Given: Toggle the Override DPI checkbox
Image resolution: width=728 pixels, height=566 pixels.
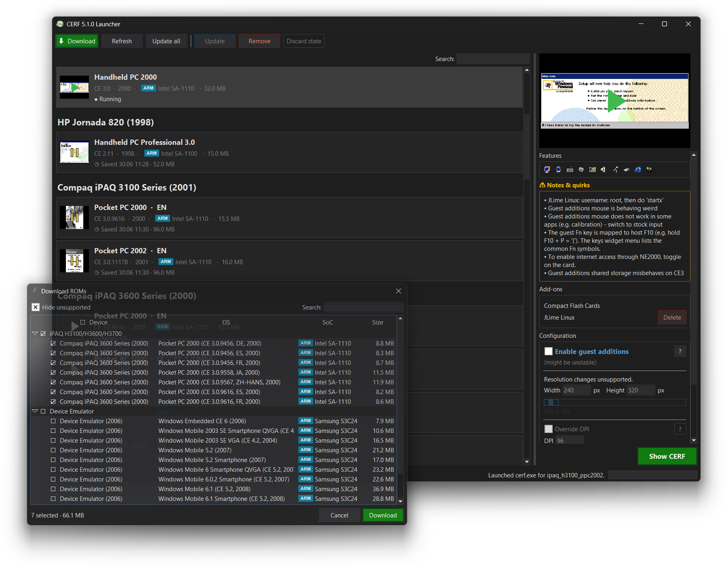Looking at the screenshot, I should click(549, 429).
